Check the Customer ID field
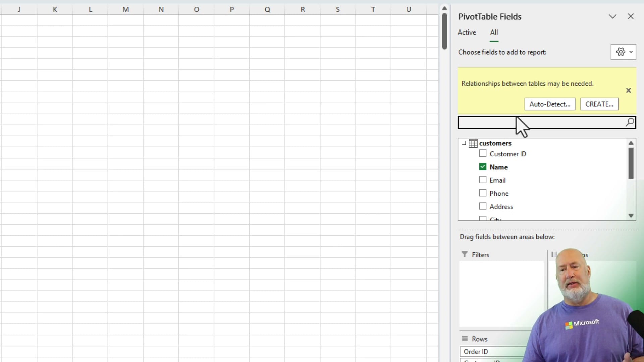The width and height of the screenshot is (644, 362). pos(483,153)
